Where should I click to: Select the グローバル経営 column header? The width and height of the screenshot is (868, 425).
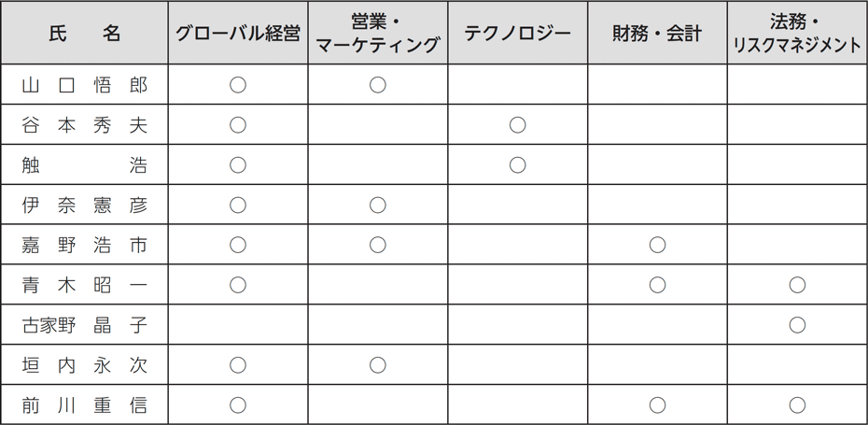coord(238,34)
